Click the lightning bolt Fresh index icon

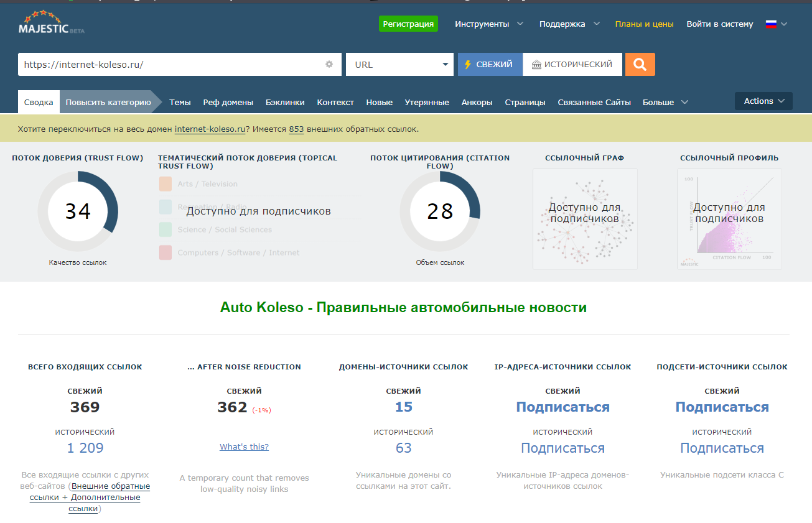click(x=468, y=65)
